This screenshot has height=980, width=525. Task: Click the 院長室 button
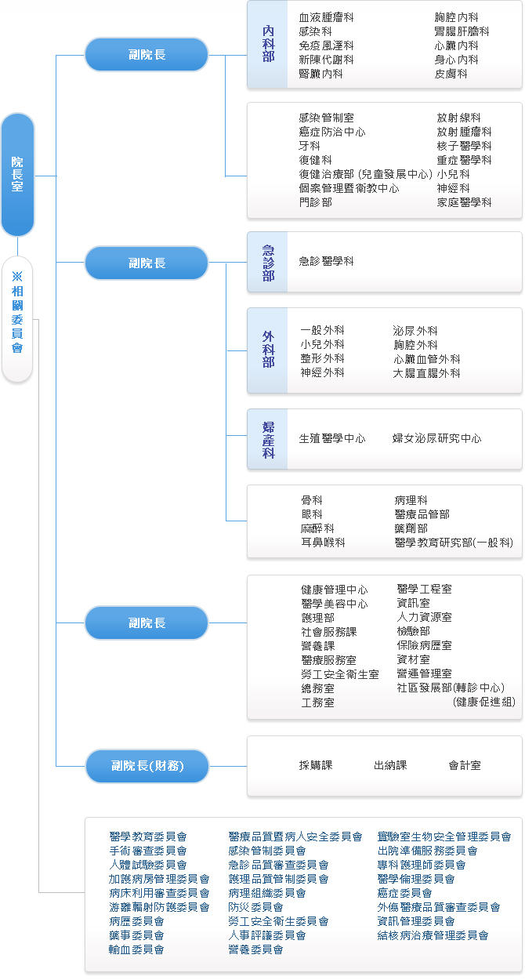(x=17, y=174)
